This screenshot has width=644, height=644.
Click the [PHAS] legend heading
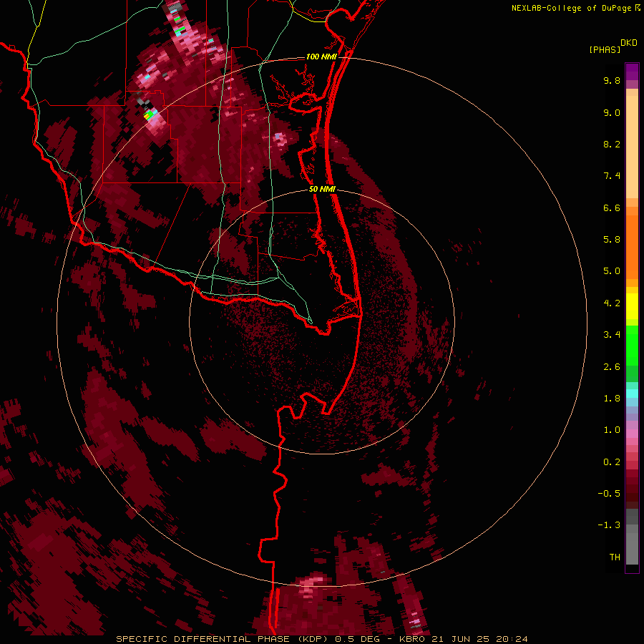pos(605,49)
